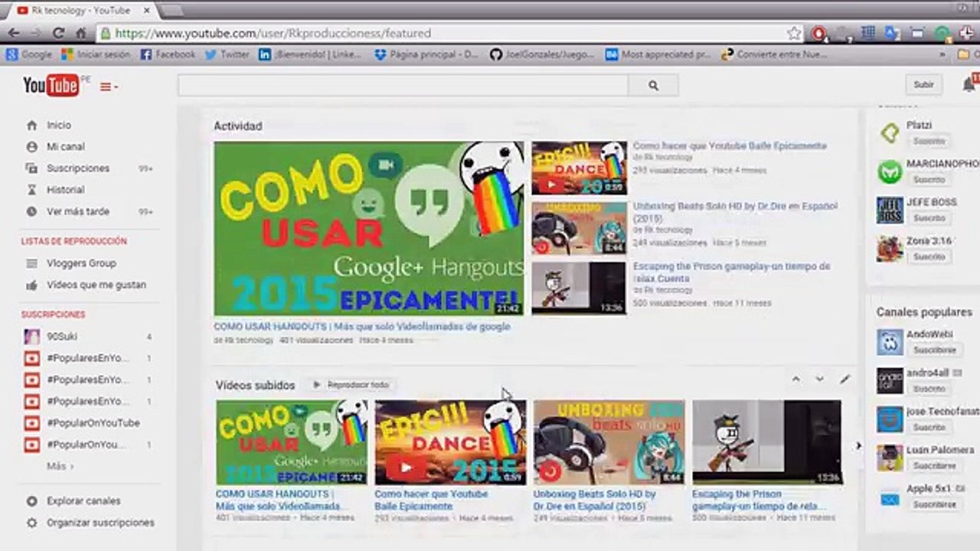The height and width of the screenshot is (551, 980).
Task: Open EPIC DANCE 2015 thumbnail in Videos subidos
Action: (x=450, y=442)
